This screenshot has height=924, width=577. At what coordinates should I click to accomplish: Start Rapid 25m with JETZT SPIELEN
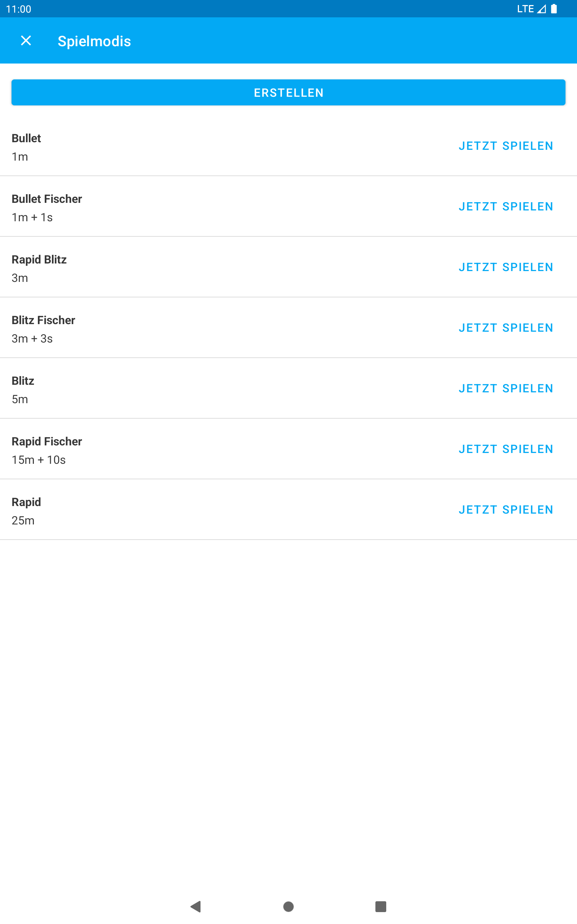[506, 510]
